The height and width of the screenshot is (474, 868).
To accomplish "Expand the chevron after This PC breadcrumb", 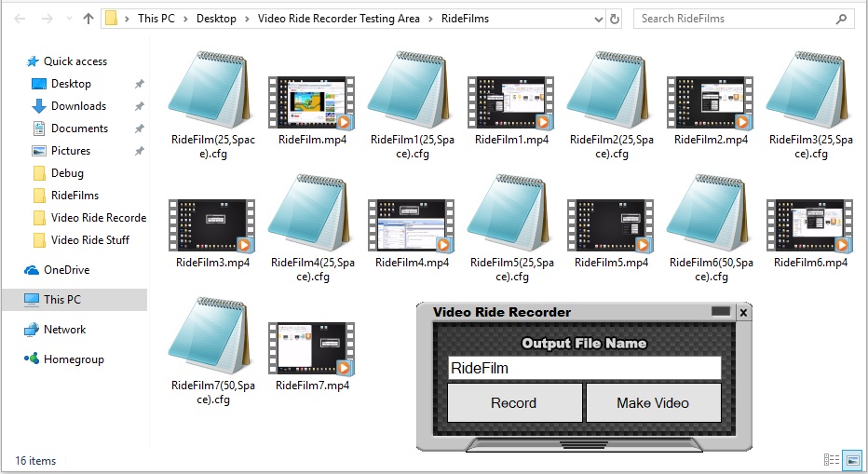I will coord(185,19).
